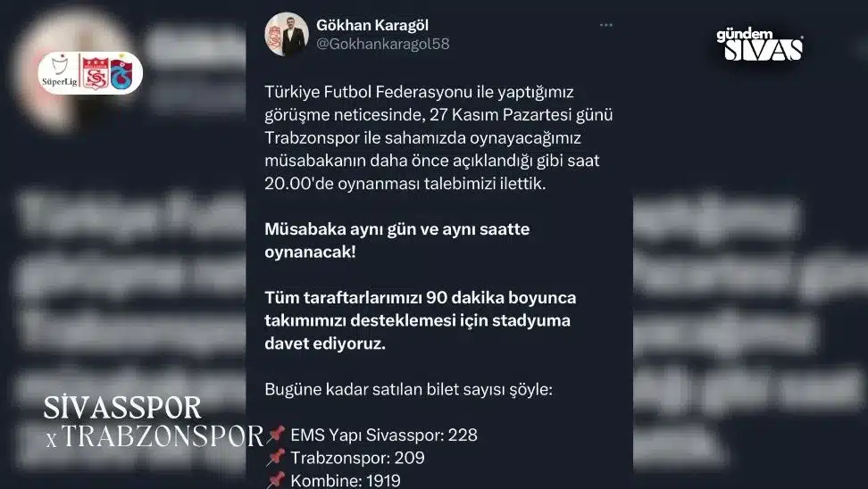868x489 pixels.
Task: Click Gökhan Karagöl's profile avatar
Action: point(287,34)
